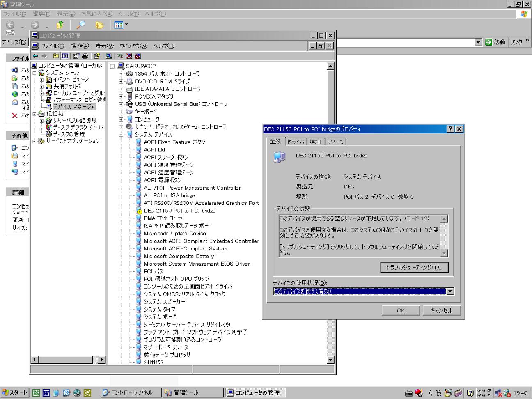
Task: Select デバイス マネージャ in the console tree
Action: pos(73,107)
